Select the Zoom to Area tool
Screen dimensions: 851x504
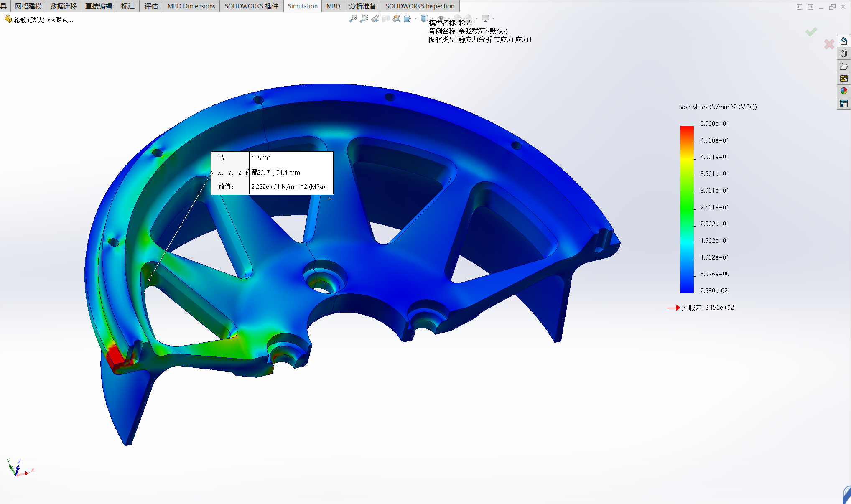pyautogui.click(x=364, y=18)
